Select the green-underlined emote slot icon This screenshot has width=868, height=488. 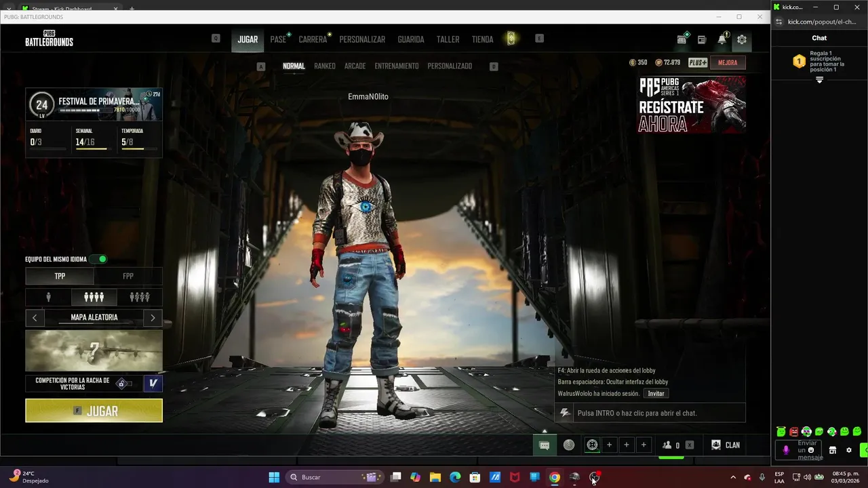coord(592,445)
